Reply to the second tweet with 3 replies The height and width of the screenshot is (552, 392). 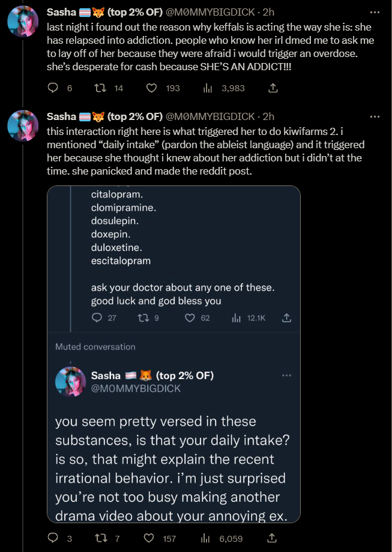[53, 538]
